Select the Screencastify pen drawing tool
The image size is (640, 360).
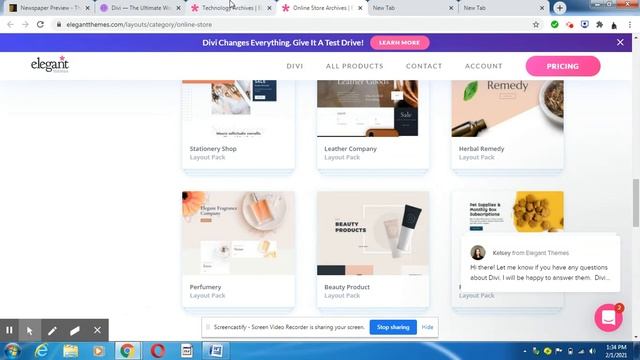point(52,330)
